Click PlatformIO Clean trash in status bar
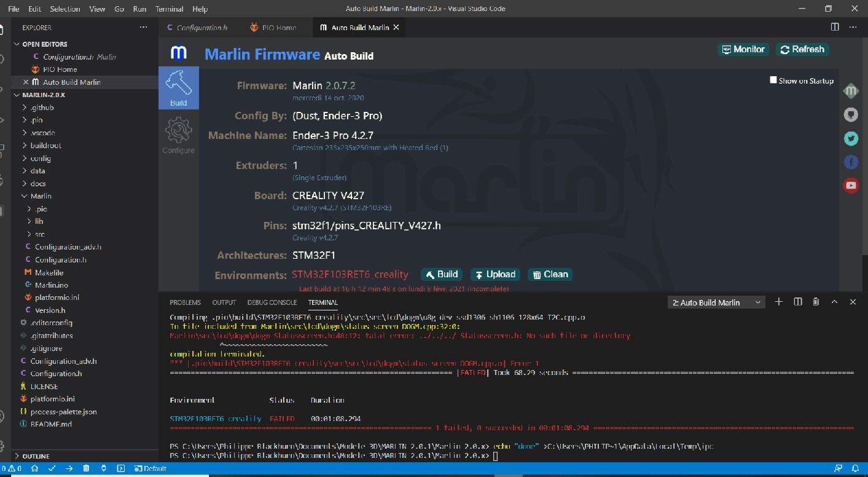Screen dimensions: 868x477 point(86,468)
